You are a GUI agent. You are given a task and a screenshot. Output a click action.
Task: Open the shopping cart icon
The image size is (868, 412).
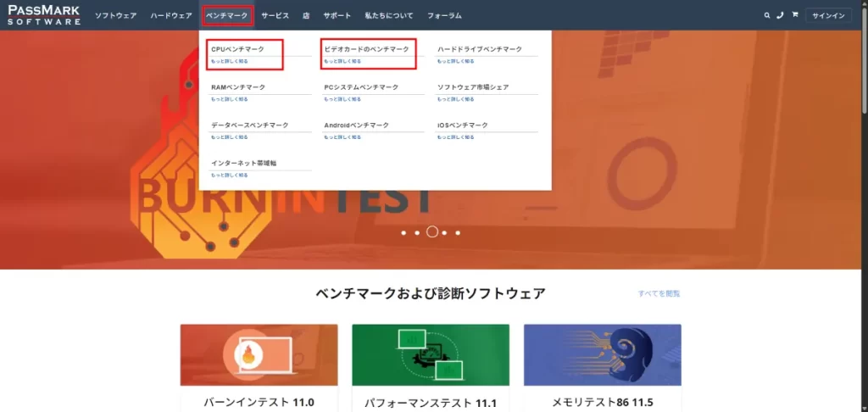tap(794, 15)
